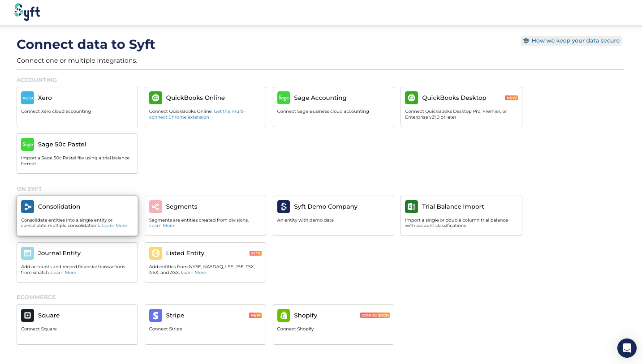The width and height of the screenshot is (642, 364).
Task: Select the Square card title
Action: coord(49,315)
